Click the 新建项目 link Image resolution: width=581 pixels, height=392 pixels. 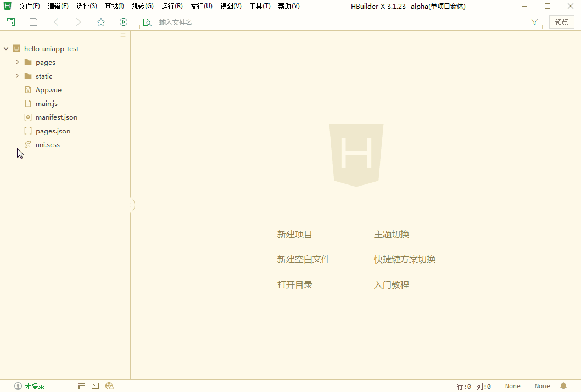coord(294,234)
